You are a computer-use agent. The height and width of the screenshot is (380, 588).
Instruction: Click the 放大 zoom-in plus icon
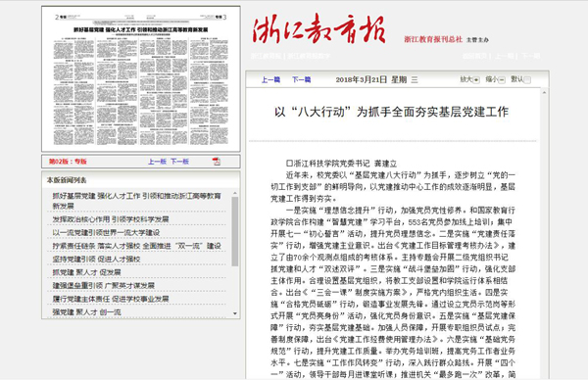point(476,80)
